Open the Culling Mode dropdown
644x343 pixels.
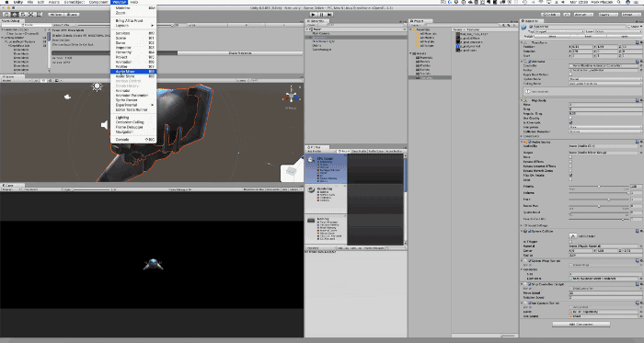click(x=605, y=84)
